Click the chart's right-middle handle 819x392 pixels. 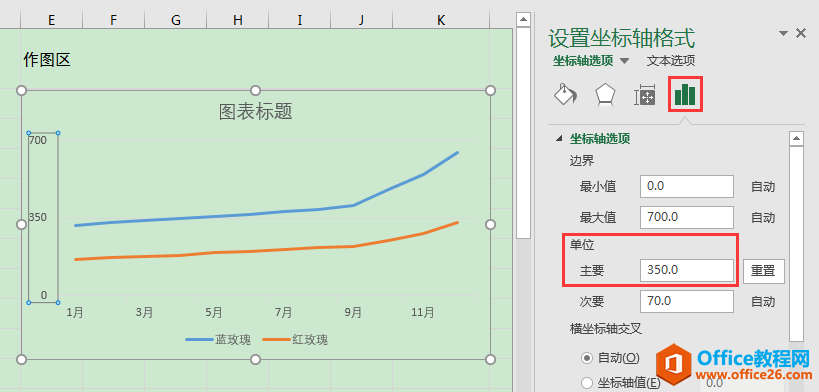[490, 224]
